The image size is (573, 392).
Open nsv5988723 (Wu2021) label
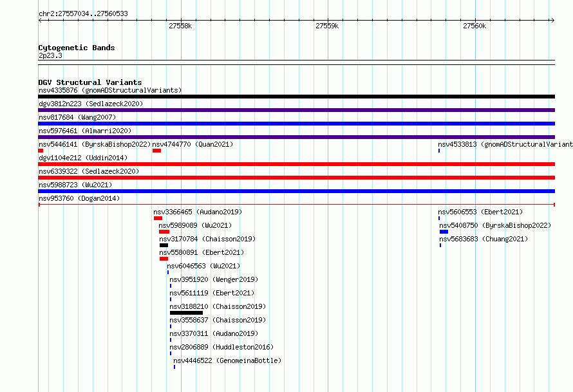click(x=75, y=185)
